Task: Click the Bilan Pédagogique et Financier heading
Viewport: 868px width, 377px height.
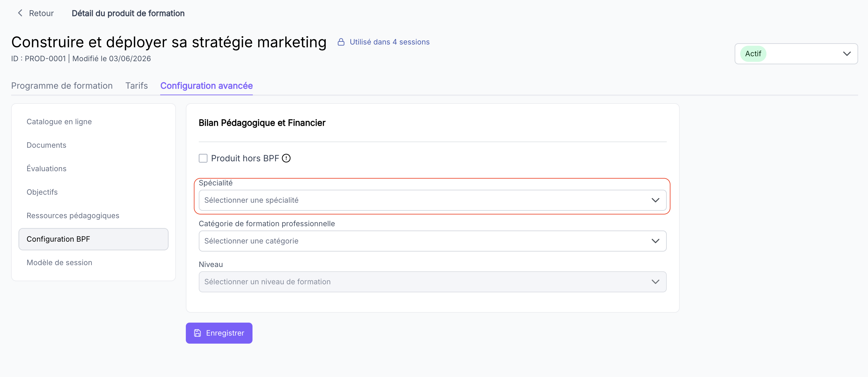Action: click(262, 123)
